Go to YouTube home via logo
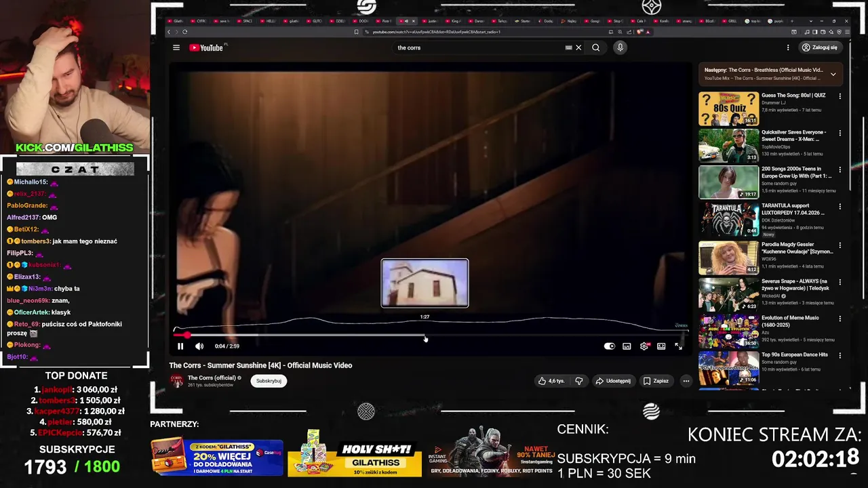Screen dimensions: 868x488 pos(206,47)
